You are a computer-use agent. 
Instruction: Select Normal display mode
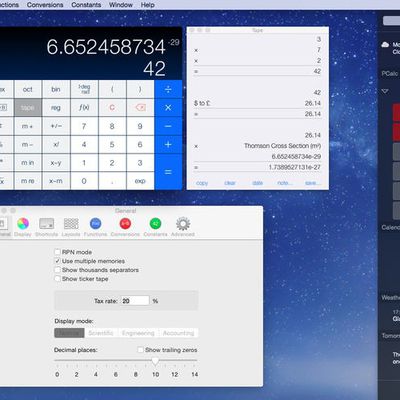click(69, 333)
